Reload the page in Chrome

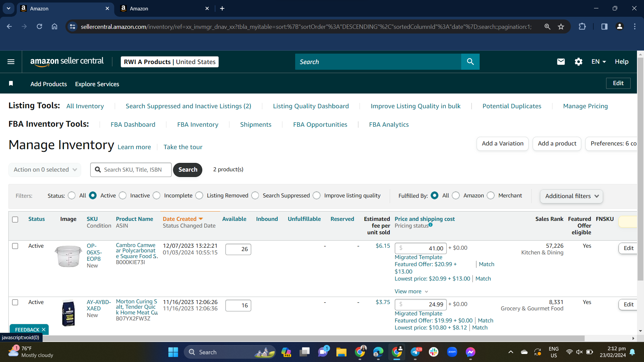40,26
